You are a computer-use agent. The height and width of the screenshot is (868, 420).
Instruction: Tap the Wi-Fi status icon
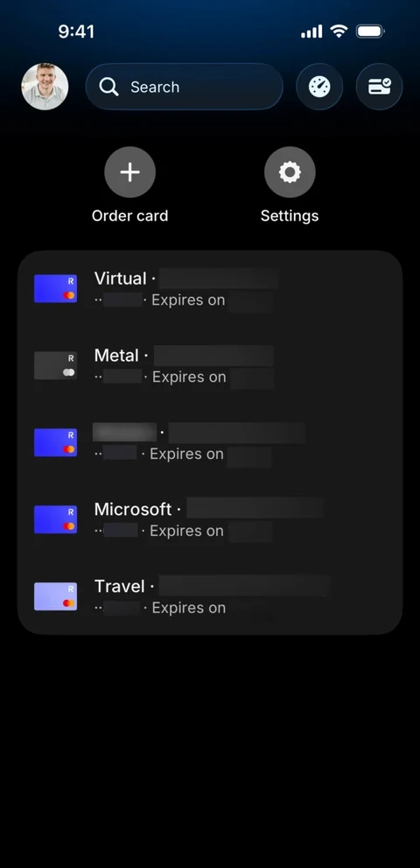(x=339, y=31)
